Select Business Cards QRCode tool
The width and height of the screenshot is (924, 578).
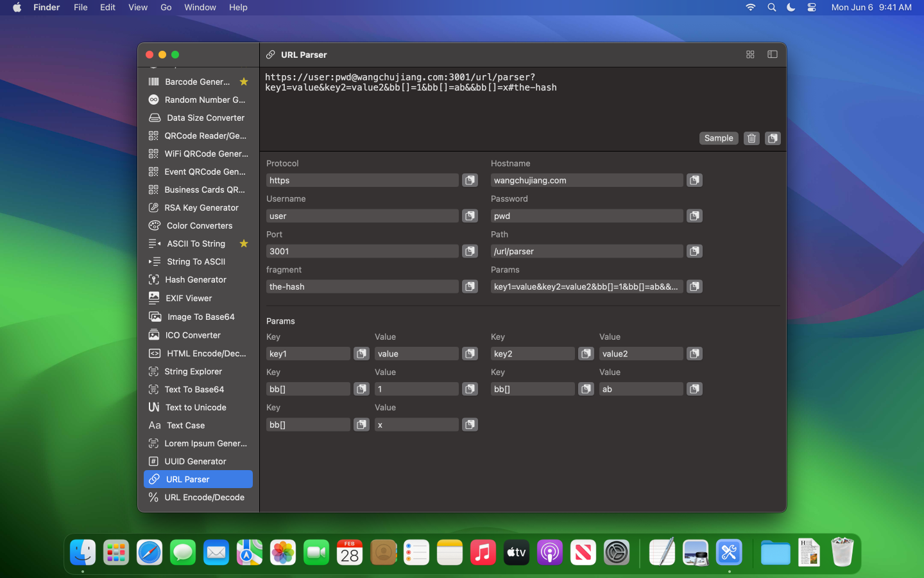pyautogui.click(x=198, y=189)
